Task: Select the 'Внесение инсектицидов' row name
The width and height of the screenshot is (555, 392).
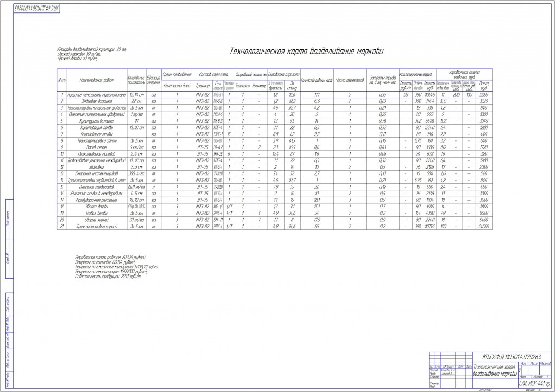Action: pyautogui.click(x=96, y=173)
